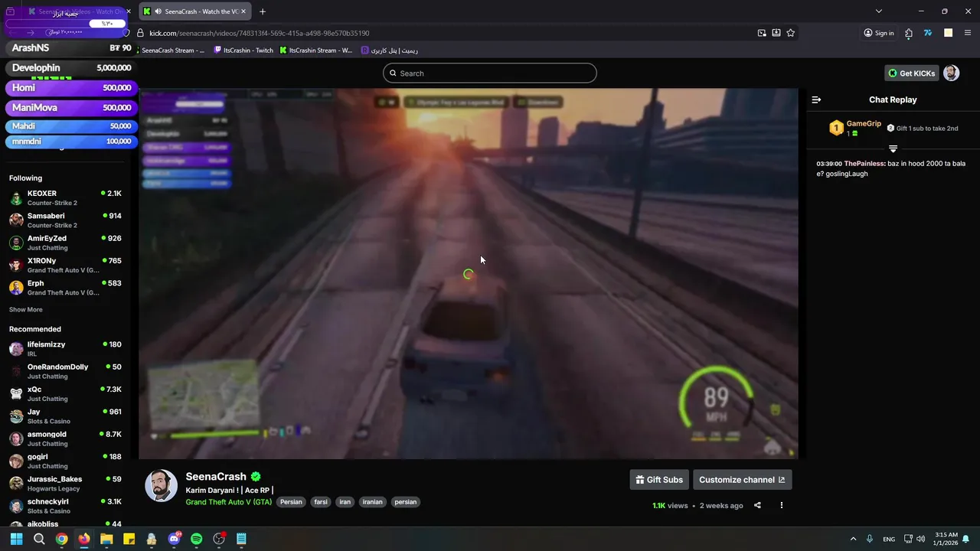Open ItsCrashin - Twitch bookmark
Screen dimensions: 980x551
pos(243,51)
